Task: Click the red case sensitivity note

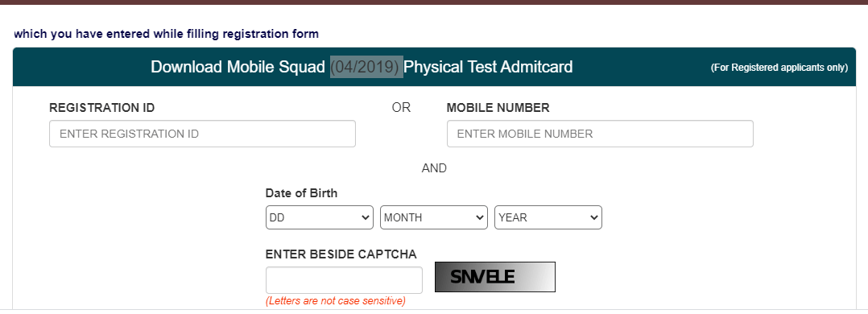Action: [336, 301]
